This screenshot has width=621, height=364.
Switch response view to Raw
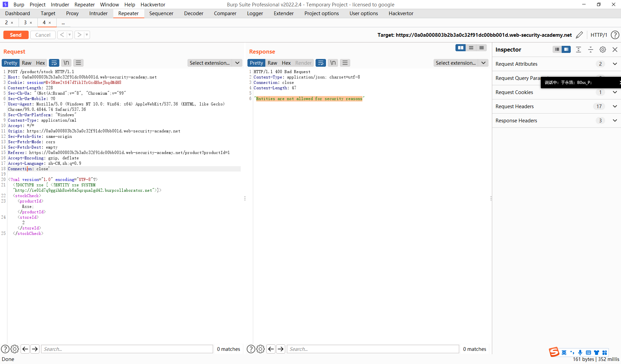click(272, 63)
